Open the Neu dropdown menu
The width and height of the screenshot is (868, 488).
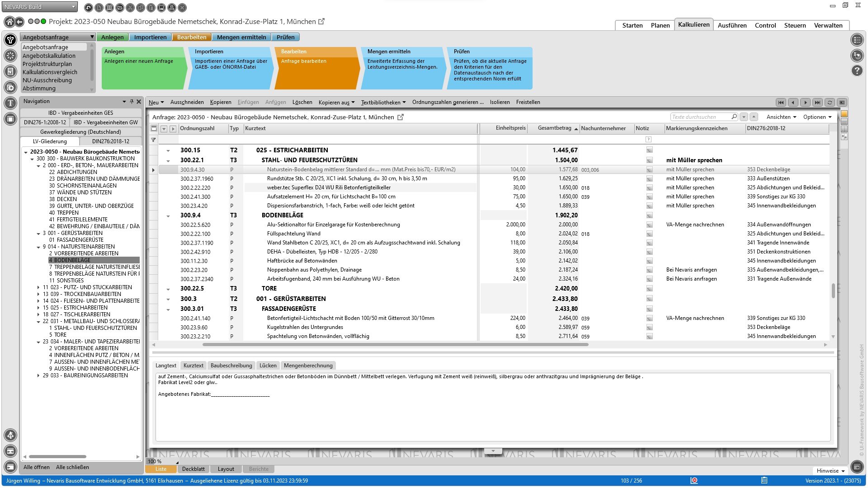156,103
